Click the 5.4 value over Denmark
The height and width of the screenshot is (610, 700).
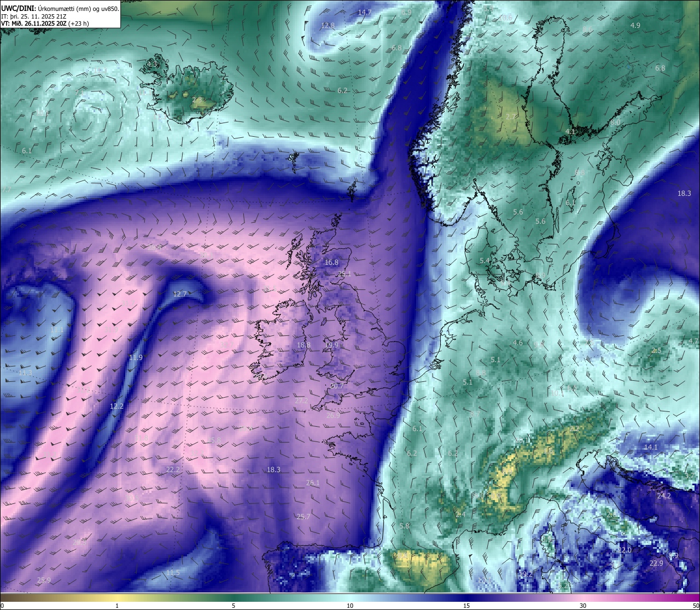coord(485,261)
